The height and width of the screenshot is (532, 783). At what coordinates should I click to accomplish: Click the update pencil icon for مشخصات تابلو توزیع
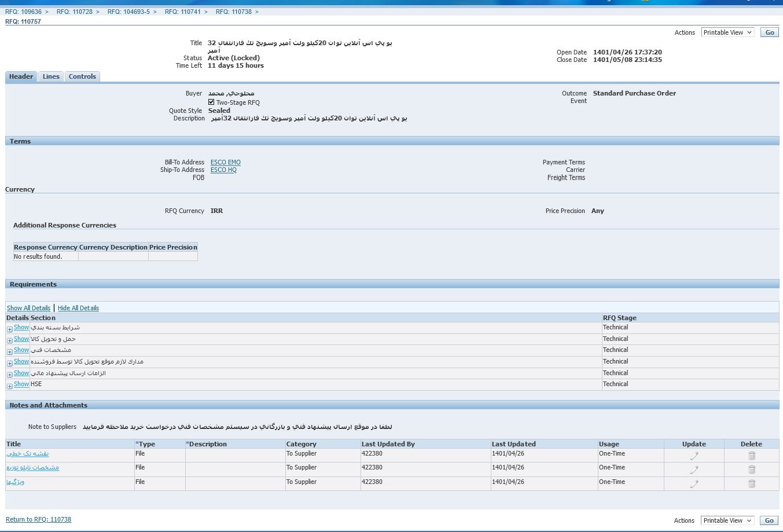point(694,469)
